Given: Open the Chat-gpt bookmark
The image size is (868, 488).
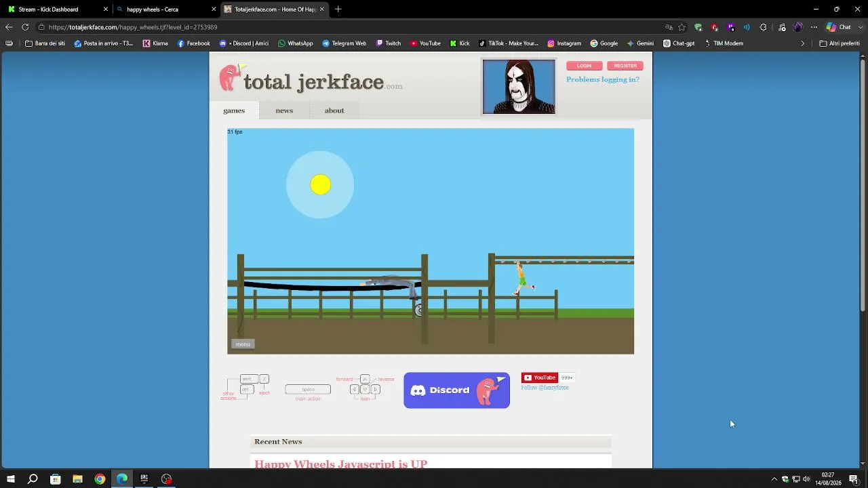Looking at the screenshot, I should click(679, 43).
